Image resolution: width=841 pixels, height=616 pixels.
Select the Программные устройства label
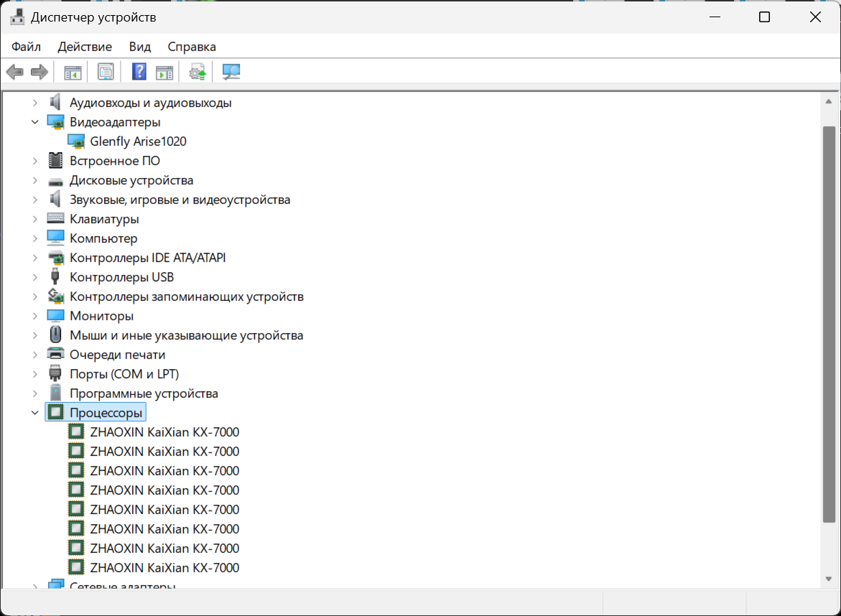(x=144, y=393)
